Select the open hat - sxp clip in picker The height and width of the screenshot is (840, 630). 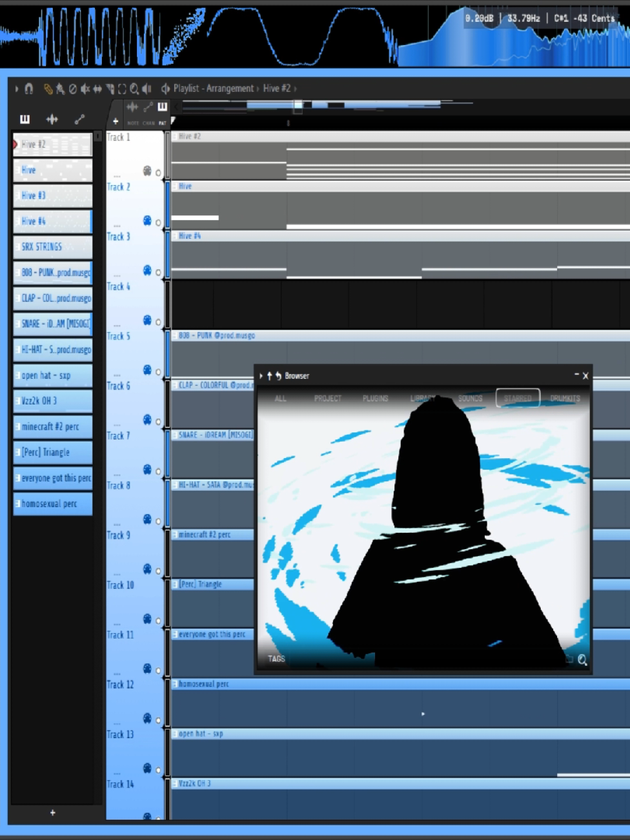(53, 375)
